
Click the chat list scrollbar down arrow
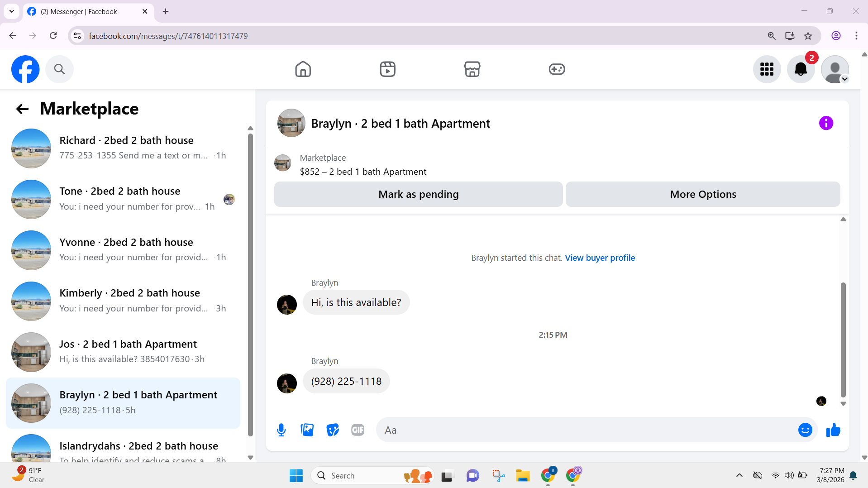pos(250,458)
